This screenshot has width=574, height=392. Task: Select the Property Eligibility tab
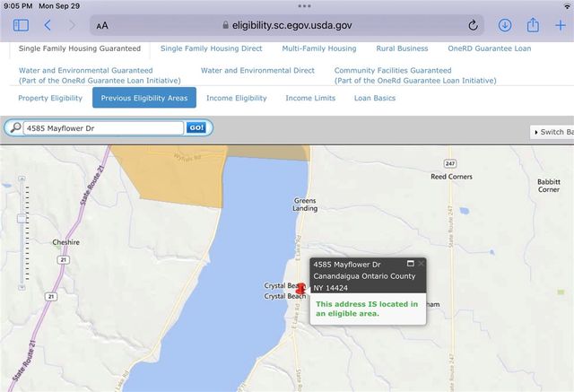coord(50,98)
